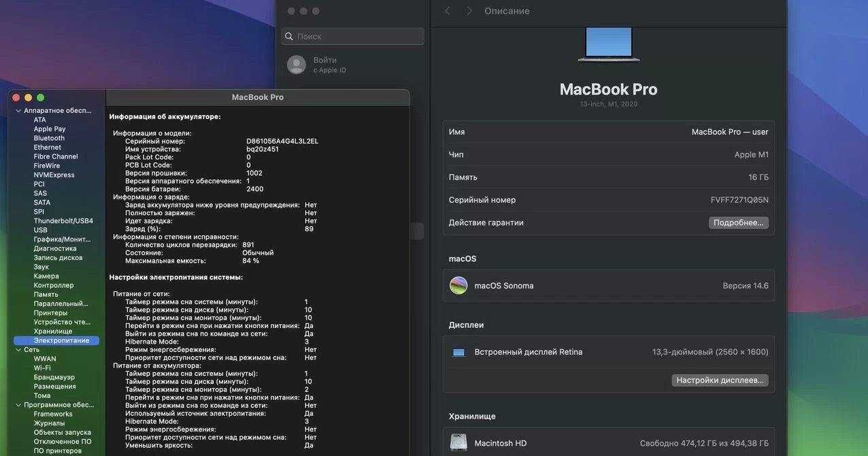
Task: Select Размещения under Сеть
Action: click(x=55, y=387)
